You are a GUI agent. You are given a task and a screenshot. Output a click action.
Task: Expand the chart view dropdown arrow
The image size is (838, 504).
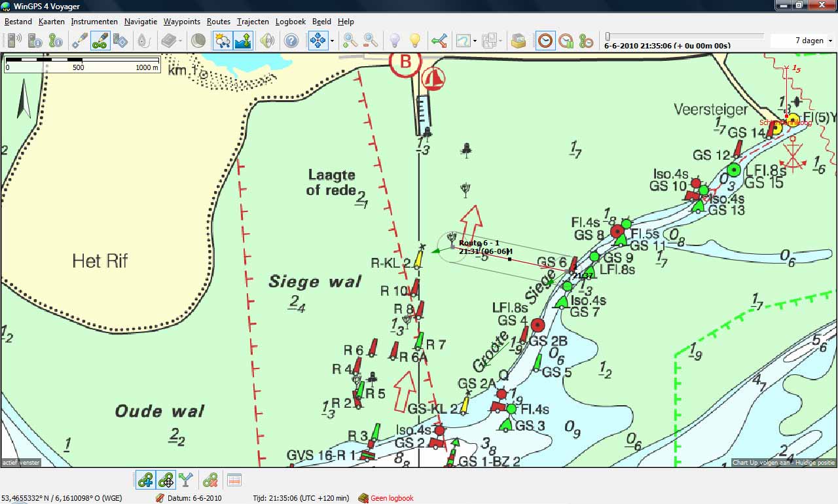[x=474, y=41]
